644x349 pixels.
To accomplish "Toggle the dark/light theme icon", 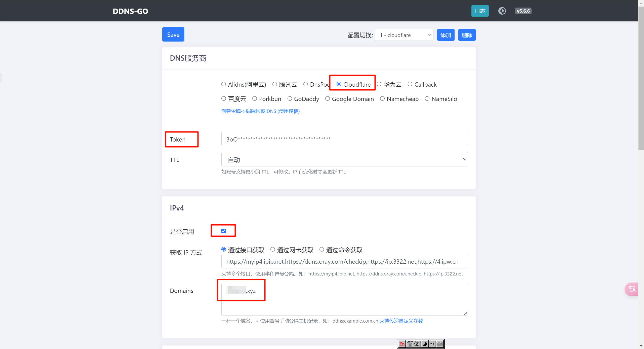I will tap(502, 11).
